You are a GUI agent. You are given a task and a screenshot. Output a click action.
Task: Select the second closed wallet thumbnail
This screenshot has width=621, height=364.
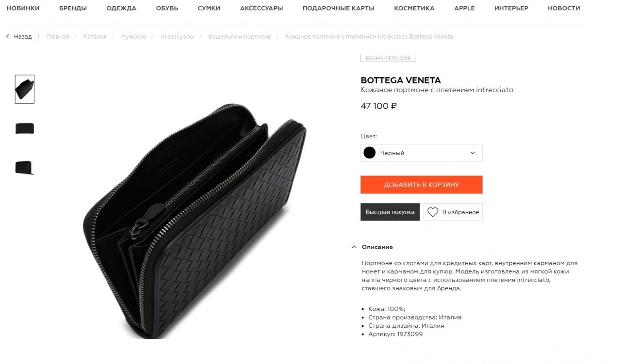point(25,128)
